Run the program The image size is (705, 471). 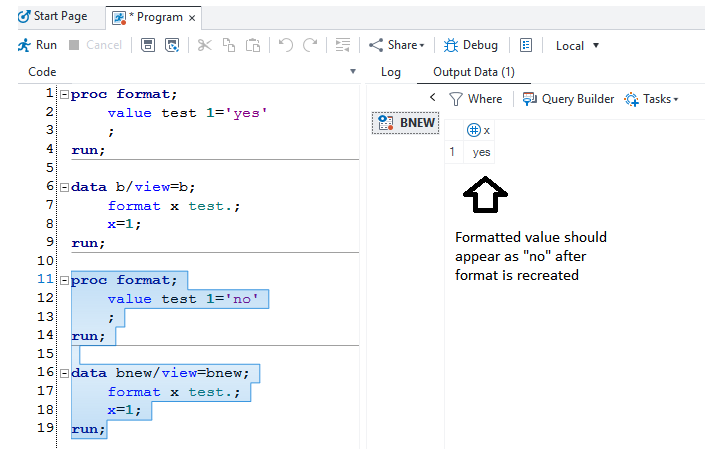tap(37, 45)
